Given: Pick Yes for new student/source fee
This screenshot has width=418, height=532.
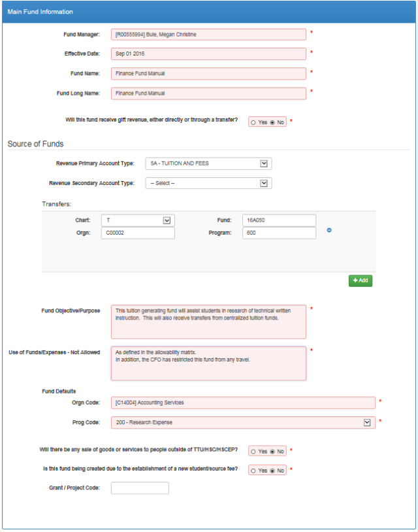Looking at the screenshot, I should pyautogui.click(x=253, y=471).
